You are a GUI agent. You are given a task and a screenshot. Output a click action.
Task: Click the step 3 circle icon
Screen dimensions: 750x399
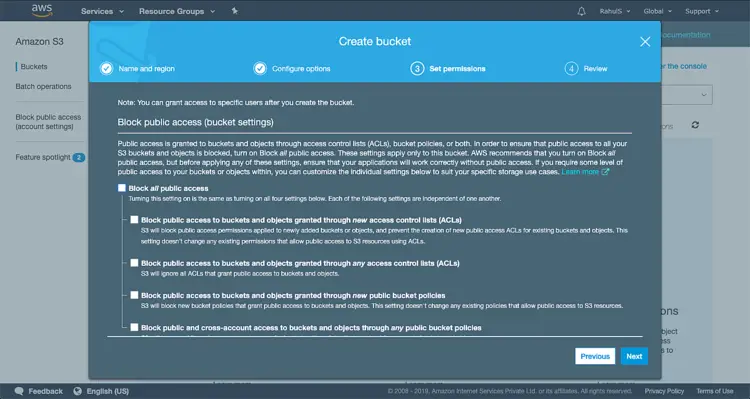(x=417, y=68)
